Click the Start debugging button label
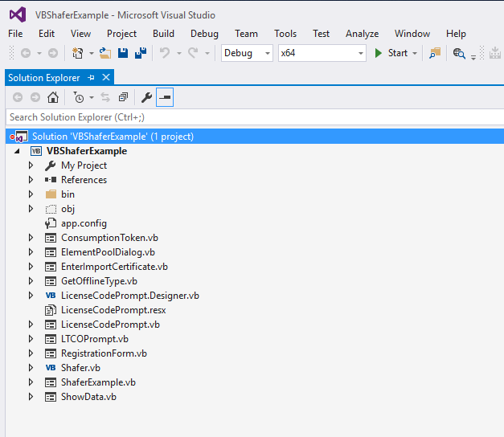This screenshot has height=437, width=504. (398, 53)
